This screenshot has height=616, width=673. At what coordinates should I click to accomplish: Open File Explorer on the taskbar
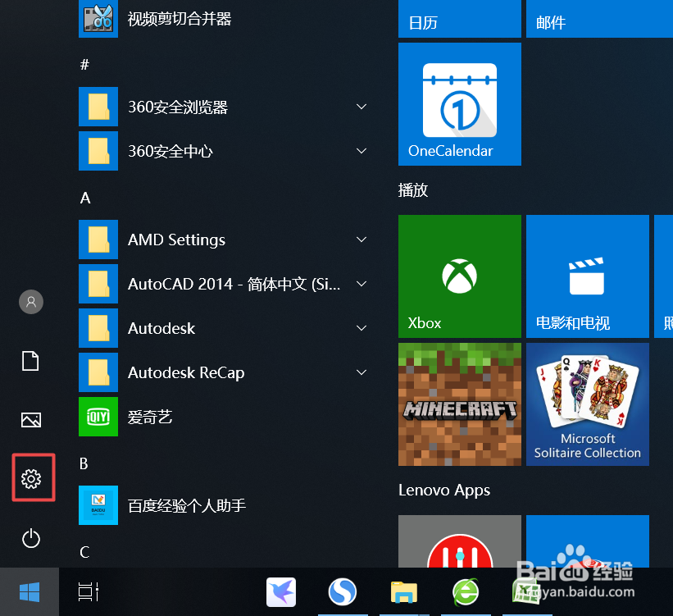404,592
